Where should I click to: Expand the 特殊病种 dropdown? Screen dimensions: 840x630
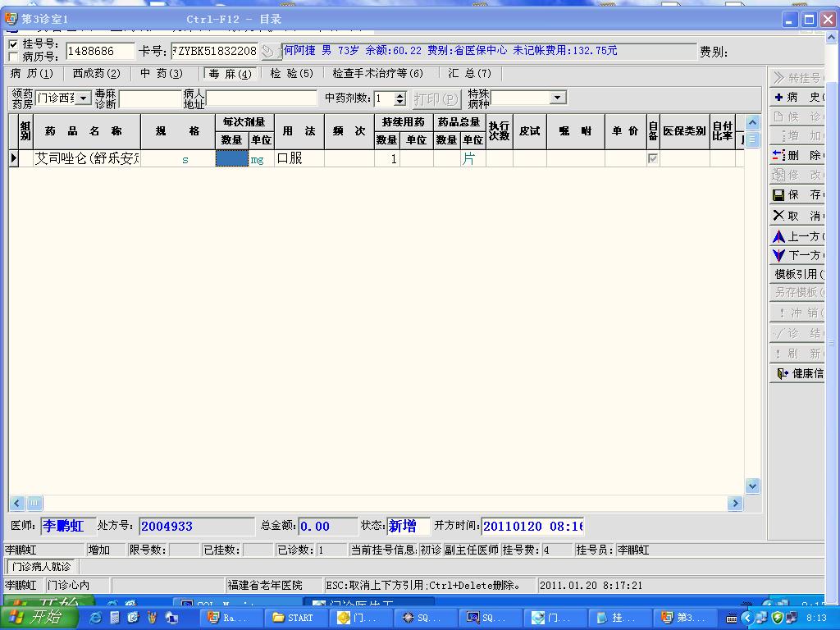click(x=557, y=98)
